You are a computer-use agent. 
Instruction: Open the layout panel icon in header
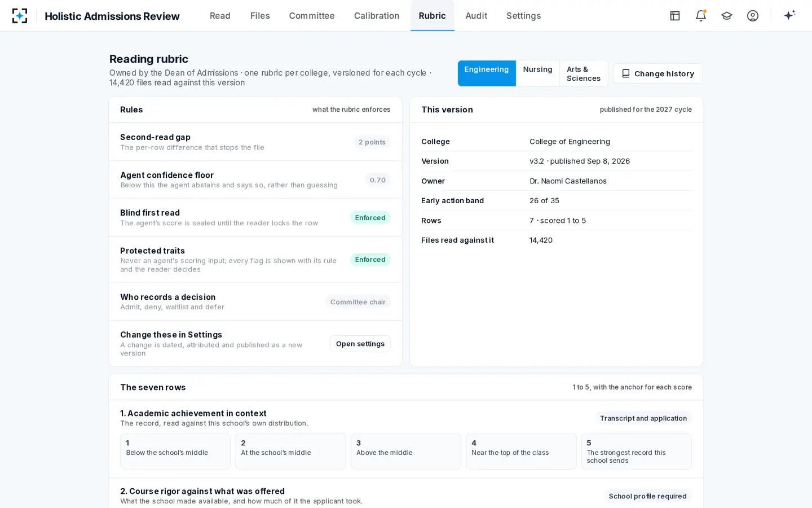pos(675,16)
